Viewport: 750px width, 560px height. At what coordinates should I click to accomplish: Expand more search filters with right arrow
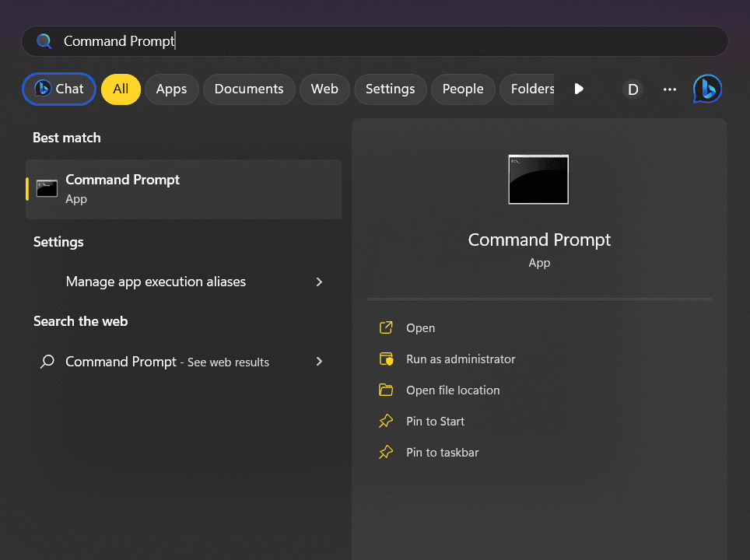point(579,89)
